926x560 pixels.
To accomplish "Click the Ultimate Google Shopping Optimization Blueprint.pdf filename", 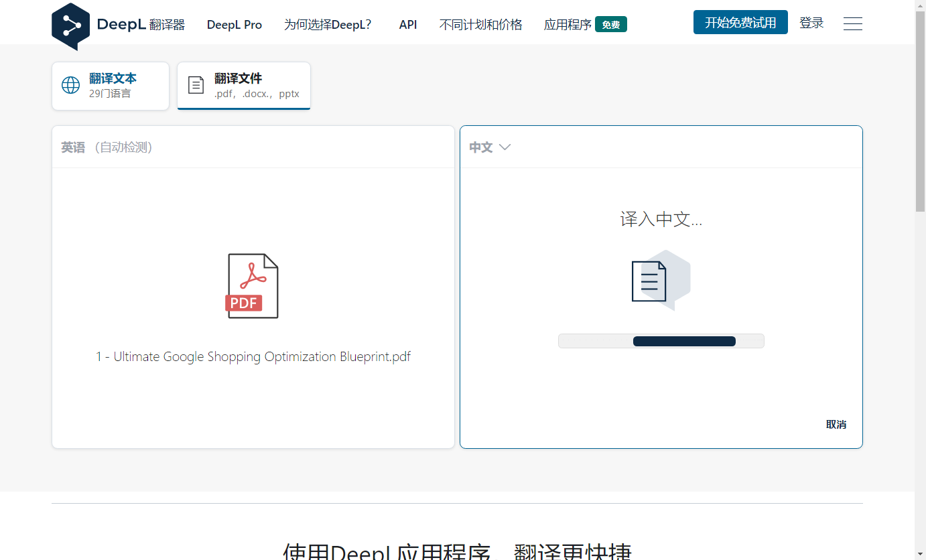I will point(253,356).
